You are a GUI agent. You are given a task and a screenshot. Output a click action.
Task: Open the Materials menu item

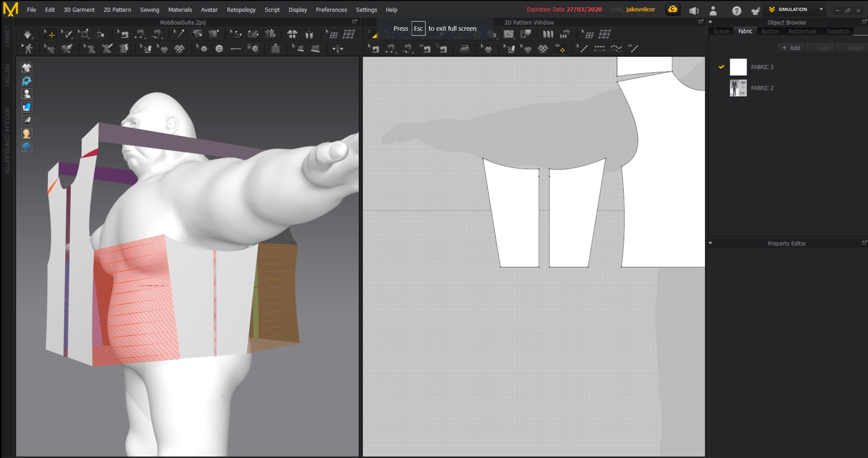coord(179,10)
